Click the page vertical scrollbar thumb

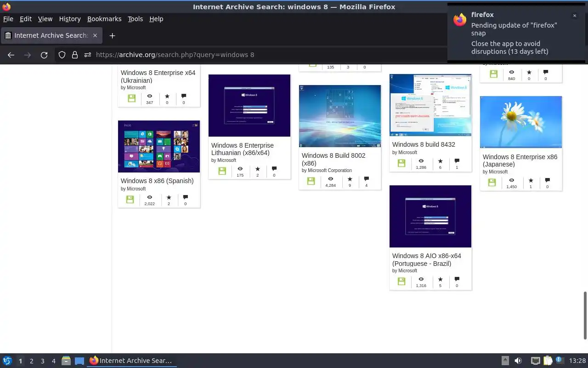coord(585,315)
